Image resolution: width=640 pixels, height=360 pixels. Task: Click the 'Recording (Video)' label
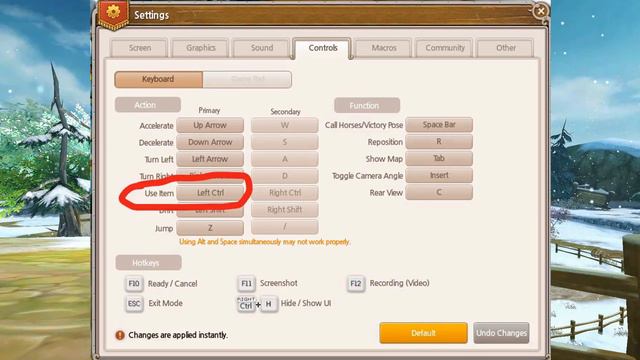coord(399,283)
